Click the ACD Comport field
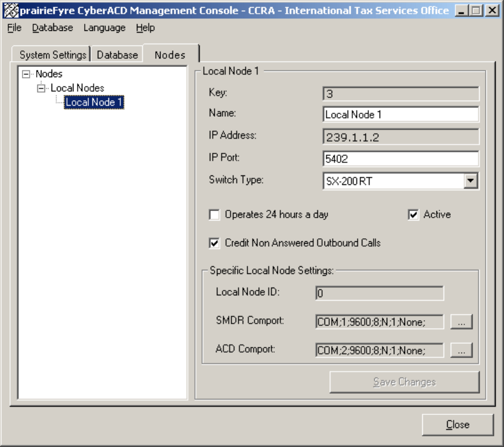The width and height of the screenshot is (504, 447). tap(380, 350)
